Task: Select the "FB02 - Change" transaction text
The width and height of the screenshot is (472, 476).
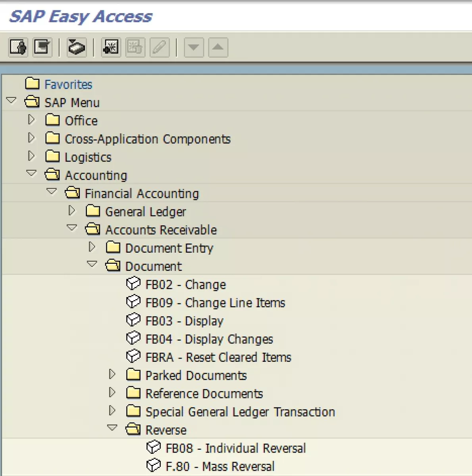Action: tap(186, 285)
